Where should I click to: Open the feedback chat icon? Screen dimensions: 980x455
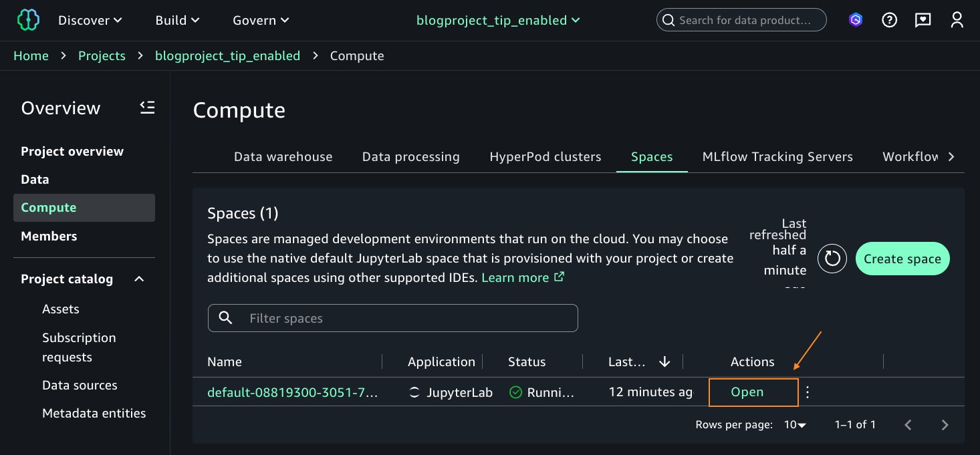tap(923, 20)
